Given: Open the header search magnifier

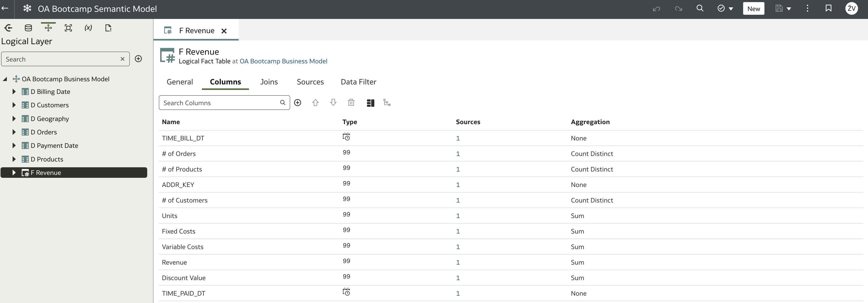Looking at the screenshot, I should click(x=700, y=8).
